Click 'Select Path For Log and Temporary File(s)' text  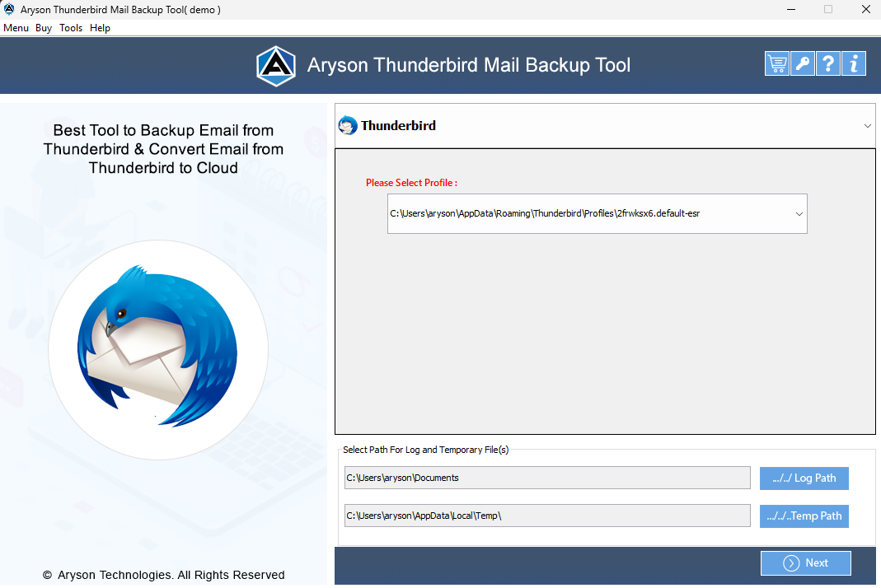coord(425,450)
